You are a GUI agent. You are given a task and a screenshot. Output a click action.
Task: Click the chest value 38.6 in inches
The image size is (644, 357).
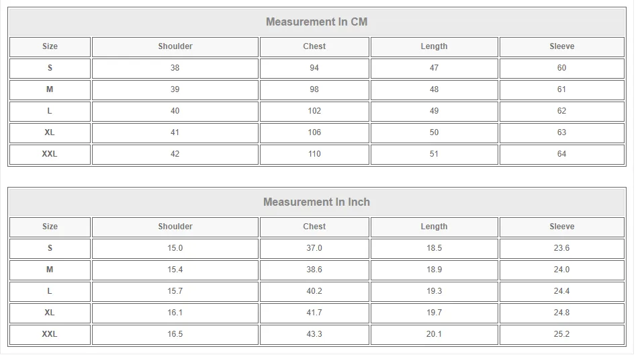click(314, 270)
